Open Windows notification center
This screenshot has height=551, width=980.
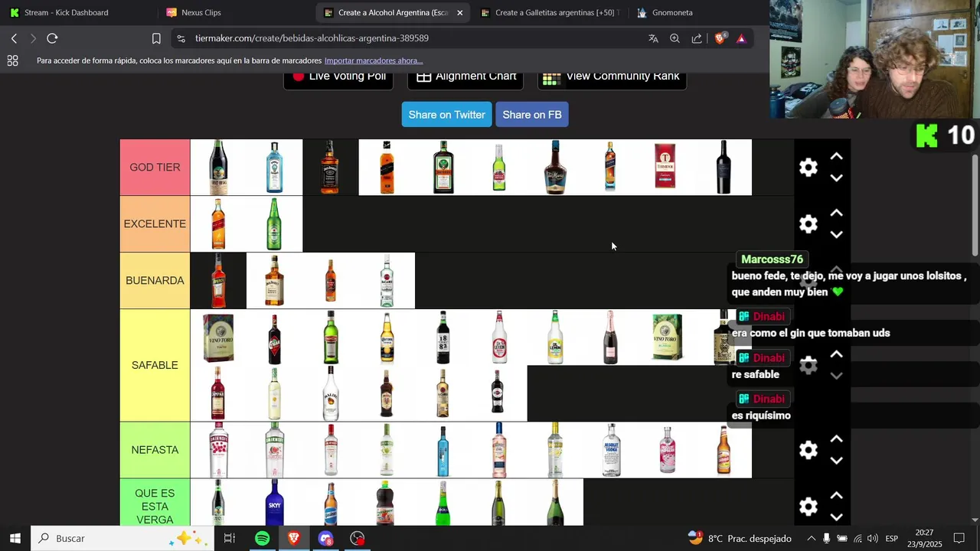click(959, 538)
